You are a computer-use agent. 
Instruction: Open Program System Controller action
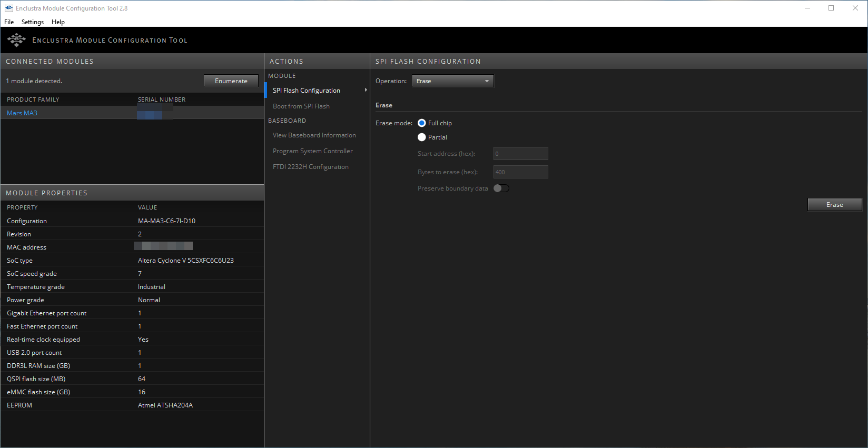click(x=313, y=151)
